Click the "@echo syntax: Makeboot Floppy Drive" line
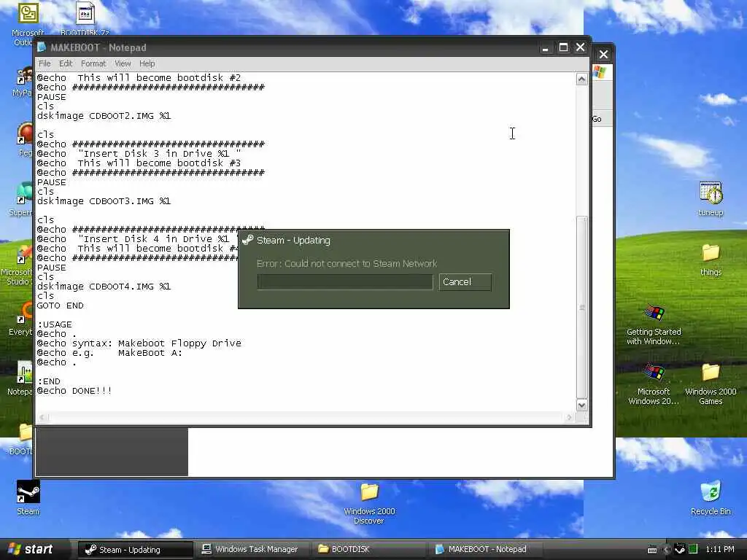The width and height of the screenshot is (747, 560). (139, 343)
